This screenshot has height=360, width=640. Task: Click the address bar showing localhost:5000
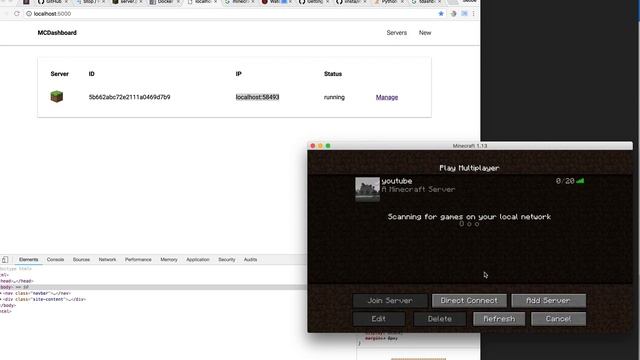(x=231, y=13)
